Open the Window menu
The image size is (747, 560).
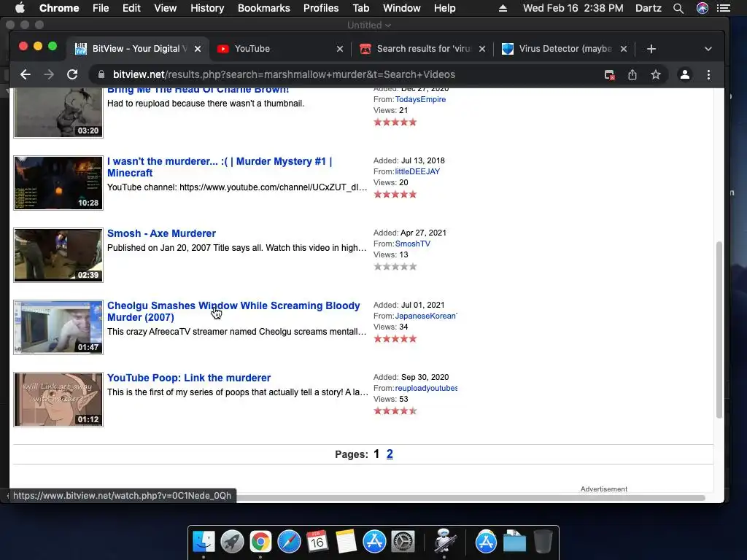tap(402, 8)
